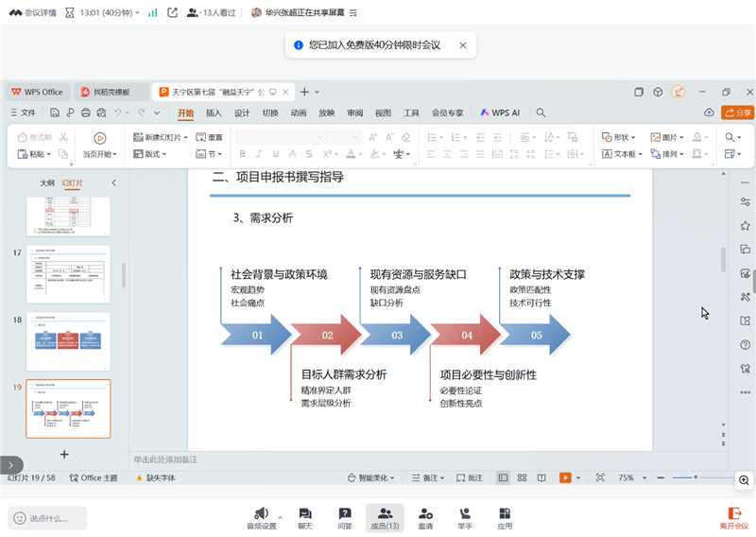Click the 重置 reset button
The height and width of the screenshot is (537, 756).
click(209, 137)
